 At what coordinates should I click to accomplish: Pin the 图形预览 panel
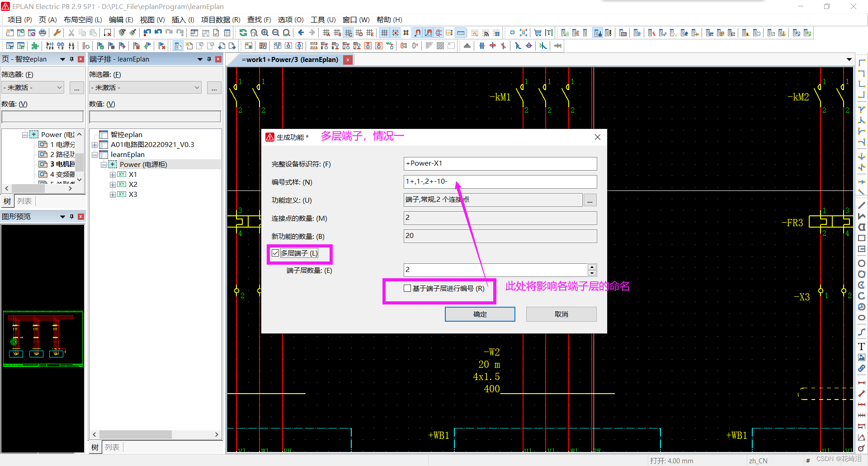click(x=71, y=217)
